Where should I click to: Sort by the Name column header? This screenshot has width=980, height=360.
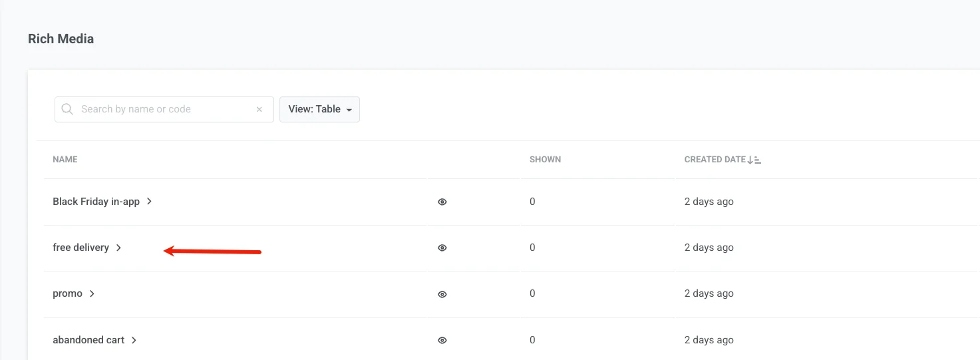[65, 160]
